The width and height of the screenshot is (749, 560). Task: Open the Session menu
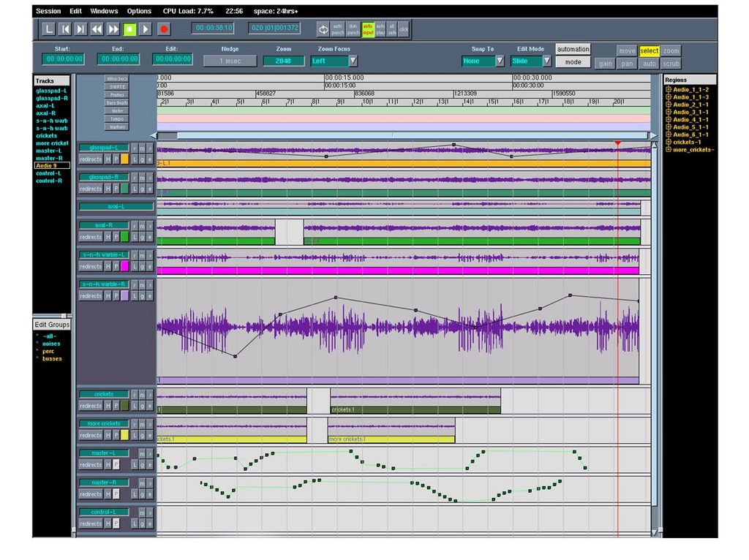click(x=48, y=11)
